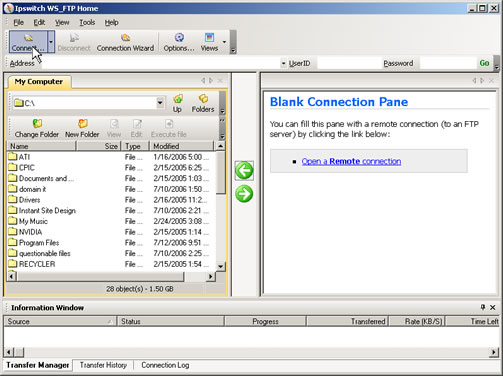
Task: Click the green right transfer arrow
Action: point(244,194)
